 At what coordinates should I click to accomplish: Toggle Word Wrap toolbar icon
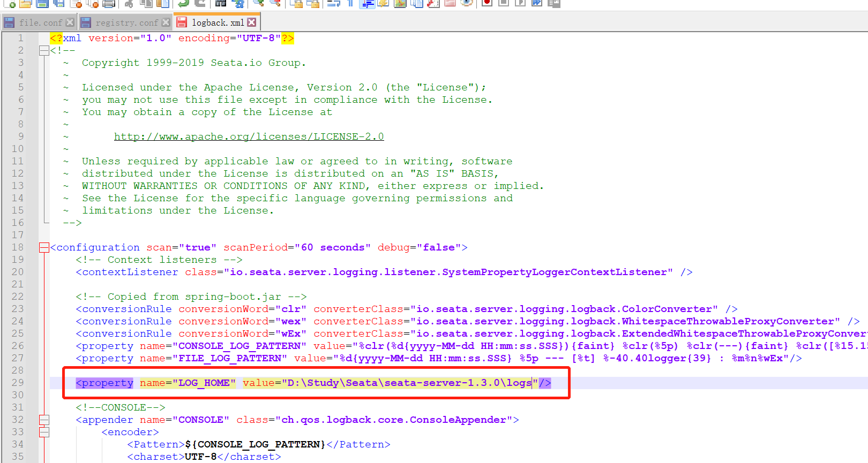pos(333,3)
